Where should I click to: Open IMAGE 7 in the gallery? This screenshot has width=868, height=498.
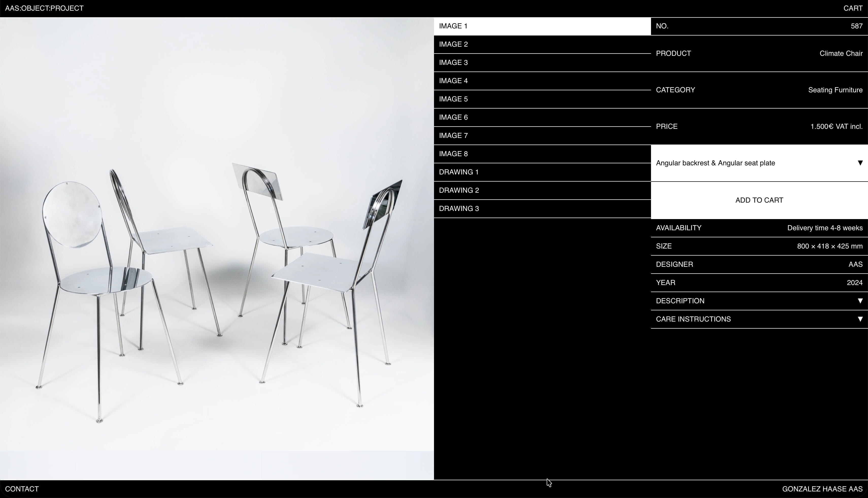tap(453, 135)
